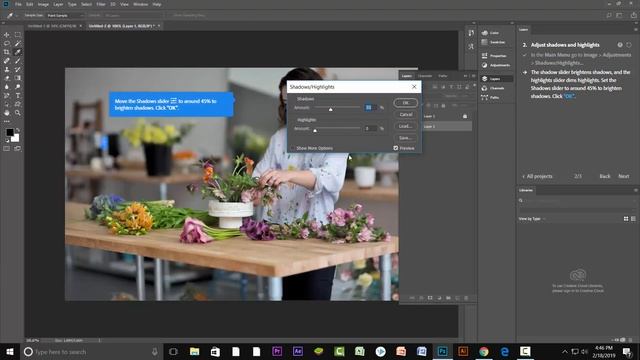Screen dimensions: 640x360
Task: Open the File menu
Action: (18, 4)
